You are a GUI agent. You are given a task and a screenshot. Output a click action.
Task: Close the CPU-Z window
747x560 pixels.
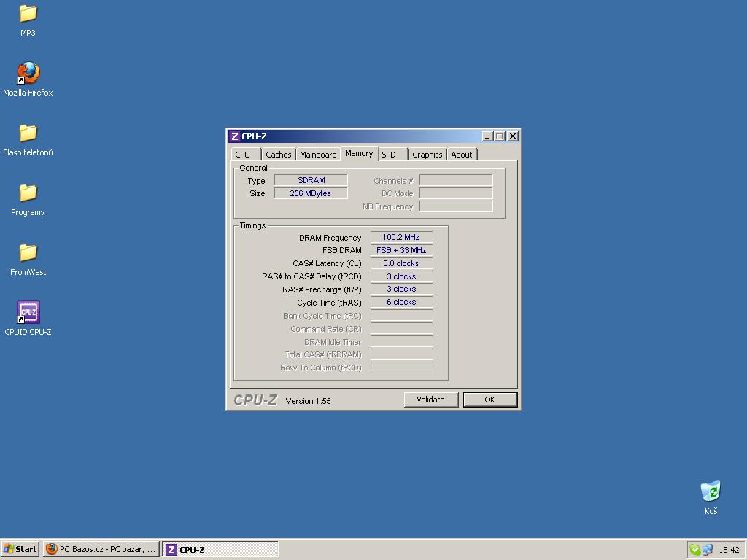coord(513,136)
